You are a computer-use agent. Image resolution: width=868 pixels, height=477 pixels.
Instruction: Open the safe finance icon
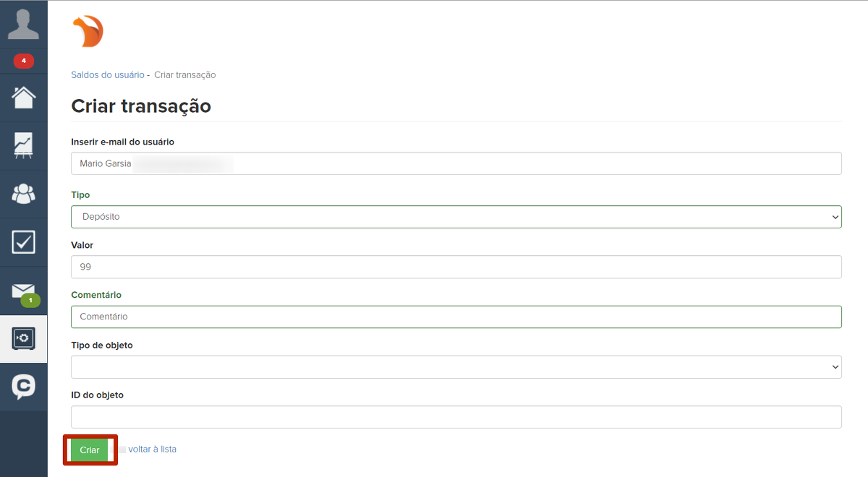click(x=24, y=338)
